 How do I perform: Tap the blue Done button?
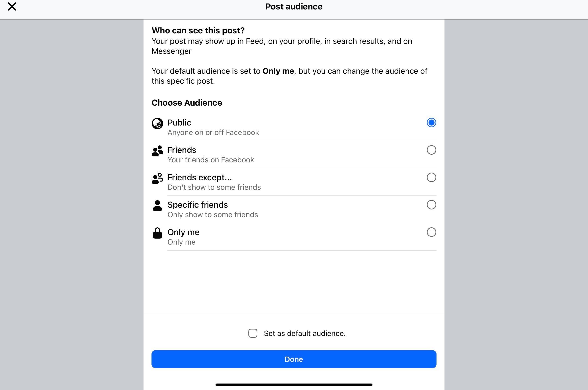(x=294, y=359)
